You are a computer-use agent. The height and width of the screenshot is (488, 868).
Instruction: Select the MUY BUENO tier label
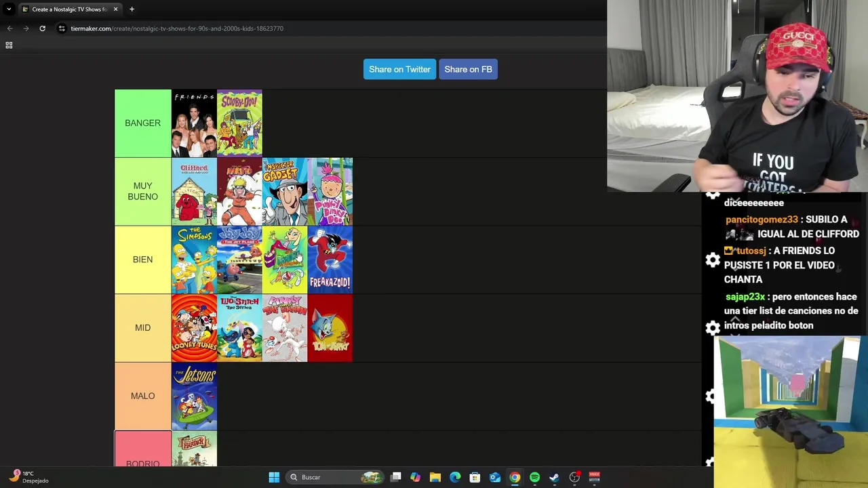pos(142,191)
